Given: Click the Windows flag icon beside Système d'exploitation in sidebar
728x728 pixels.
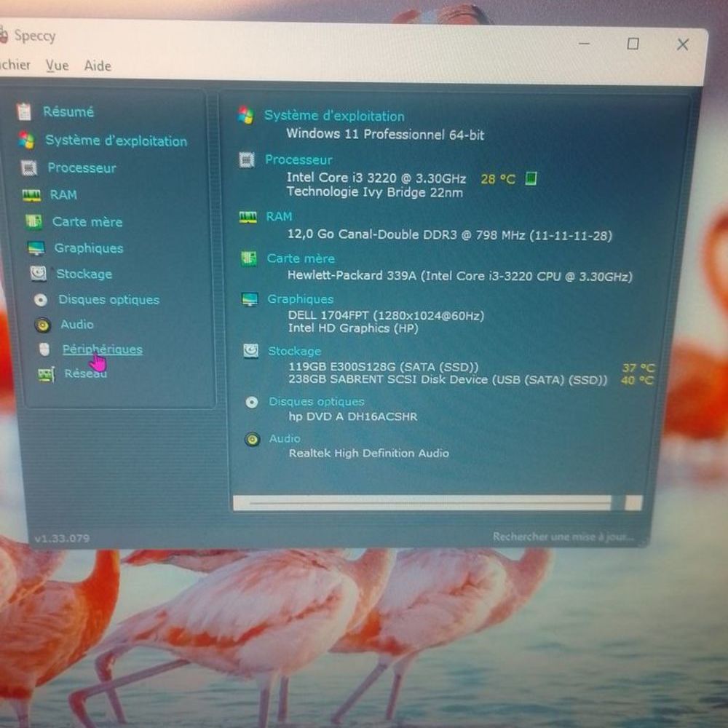Looking at the screenshot, I should coord(27,140).
